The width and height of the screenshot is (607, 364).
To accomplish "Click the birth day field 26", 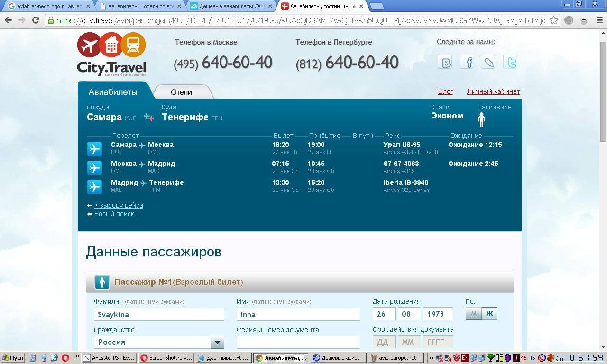I will pyautogui.click(x=384, y=314).
